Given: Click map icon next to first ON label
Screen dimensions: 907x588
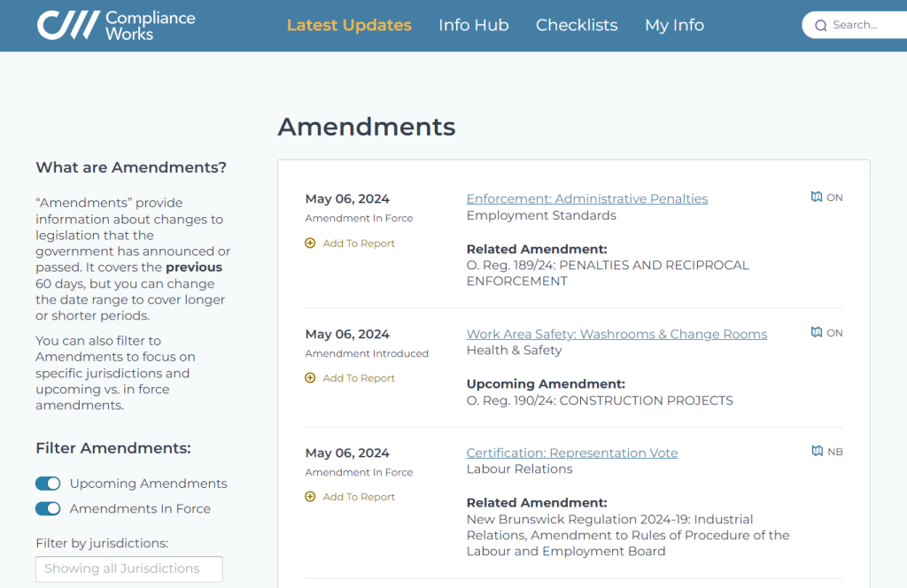Looking at the screenshot, I should point(816,197).
